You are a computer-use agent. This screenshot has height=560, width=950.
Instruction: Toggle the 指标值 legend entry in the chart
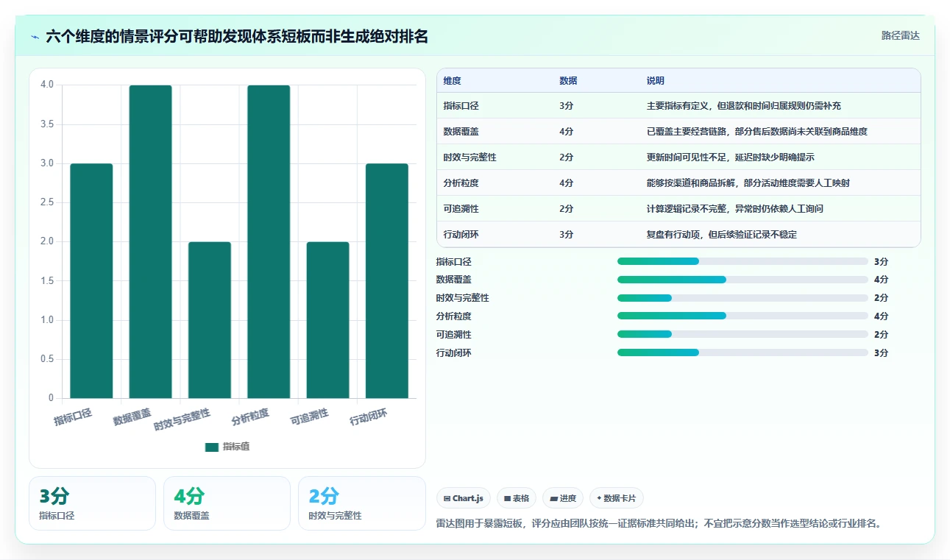(x=227, y=447)
